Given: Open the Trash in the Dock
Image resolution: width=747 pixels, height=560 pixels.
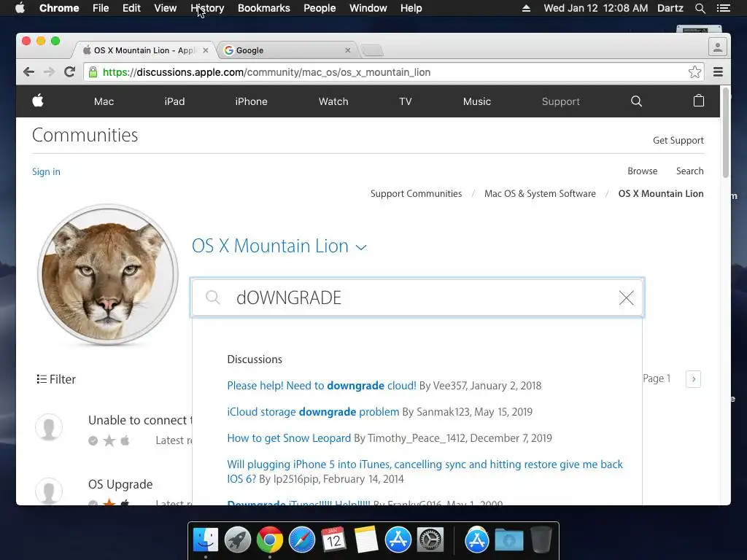Looking at the screenshot, I should tap(541, 540).
